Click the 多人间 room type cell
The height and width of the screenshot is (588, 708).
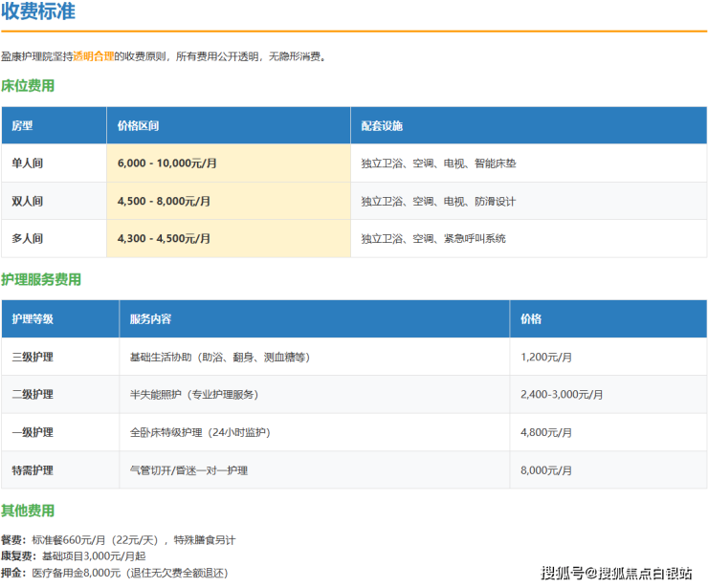coord(27,238)
